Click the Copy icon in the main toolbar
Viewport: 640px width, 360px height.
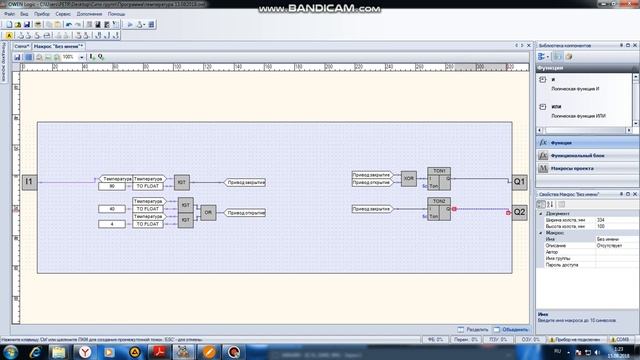tap(49, 25)
